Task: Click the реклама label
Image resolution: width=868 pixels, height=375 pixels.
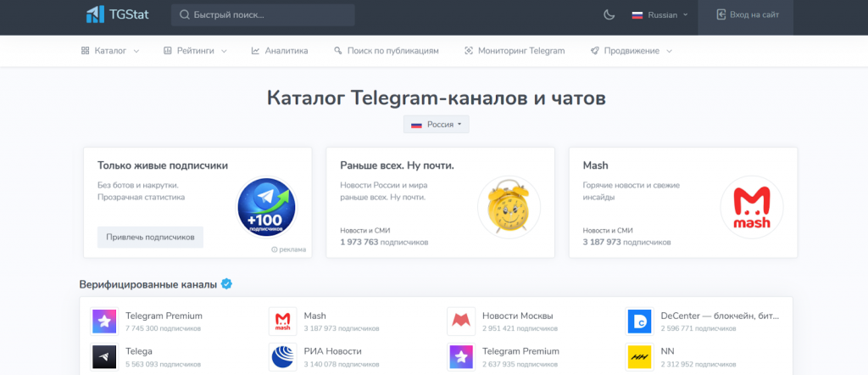Action: pos(292,249)
